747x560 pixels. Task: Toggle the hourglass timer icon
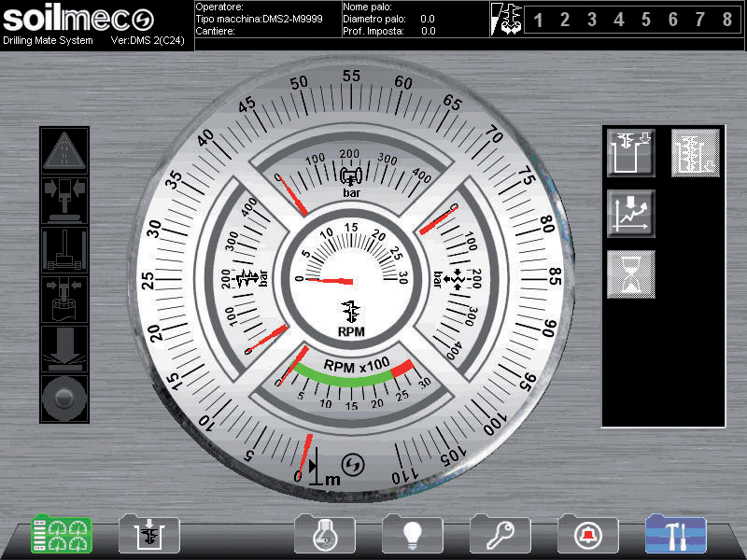631,274
